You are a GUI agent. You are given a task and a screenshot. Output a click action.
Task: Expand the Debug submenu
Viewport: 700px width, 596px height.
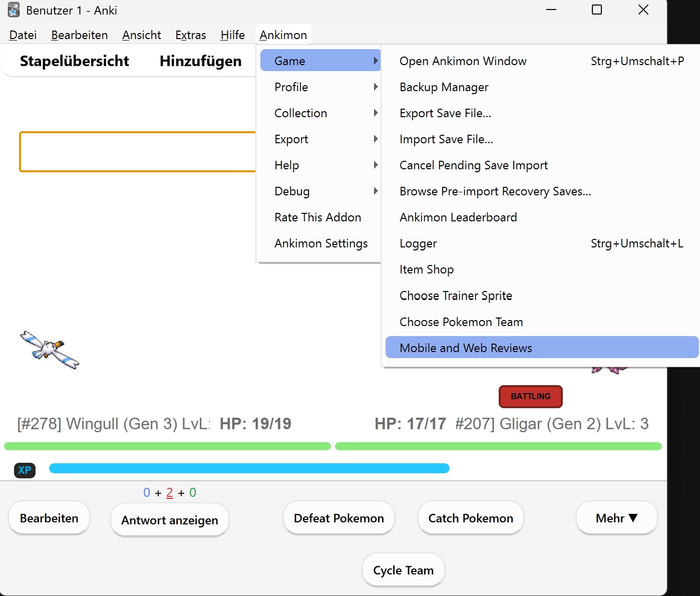(320, 191)
